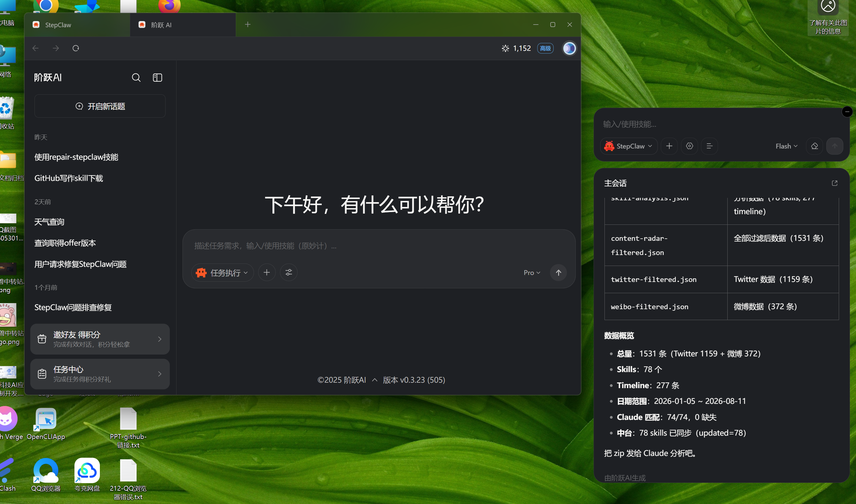Screen dimensions: 856x504
Task: Open OpenCLIApp desktop shortcut
Action: point(46,424)
